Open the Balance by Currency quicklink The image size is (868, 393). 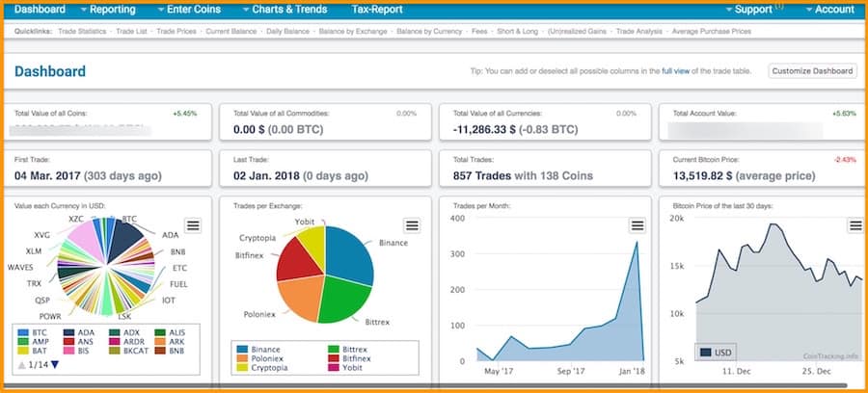429,32
